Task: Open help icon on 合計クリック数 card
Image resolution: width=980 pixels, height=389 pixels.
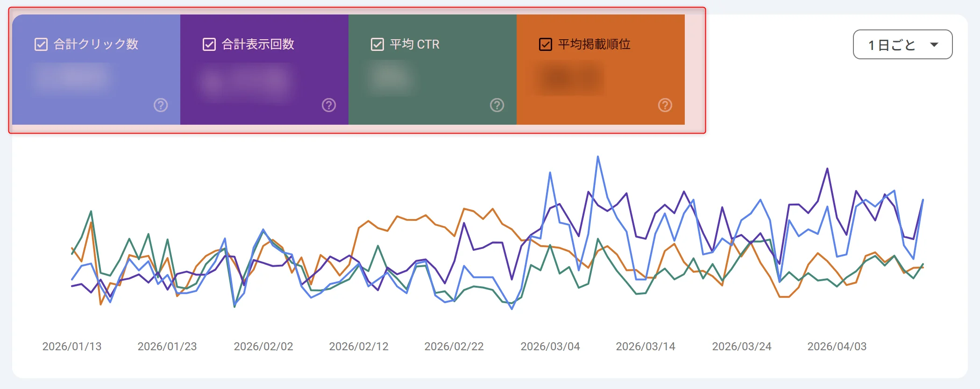Action: [161, 105]
